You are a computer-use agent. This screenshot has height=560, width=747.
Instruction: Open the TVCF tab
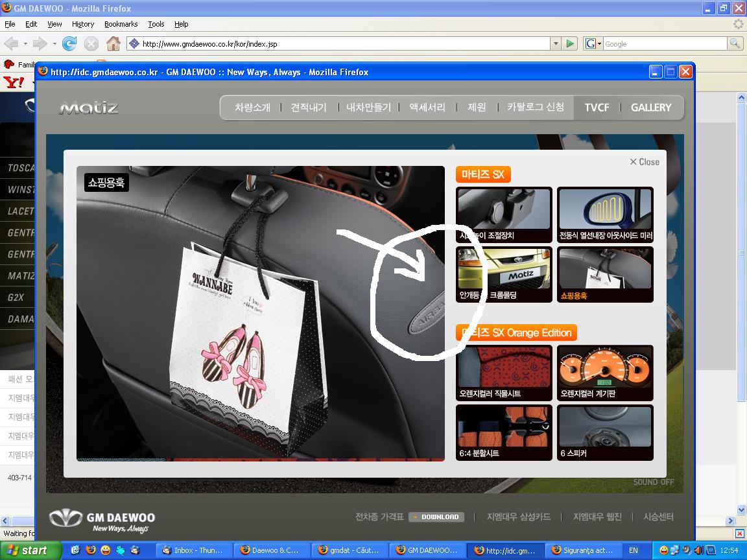[x=597, y=108]
